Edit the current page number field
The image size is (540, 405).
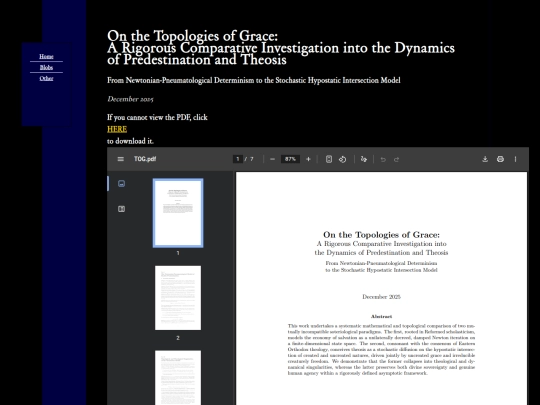238,159
